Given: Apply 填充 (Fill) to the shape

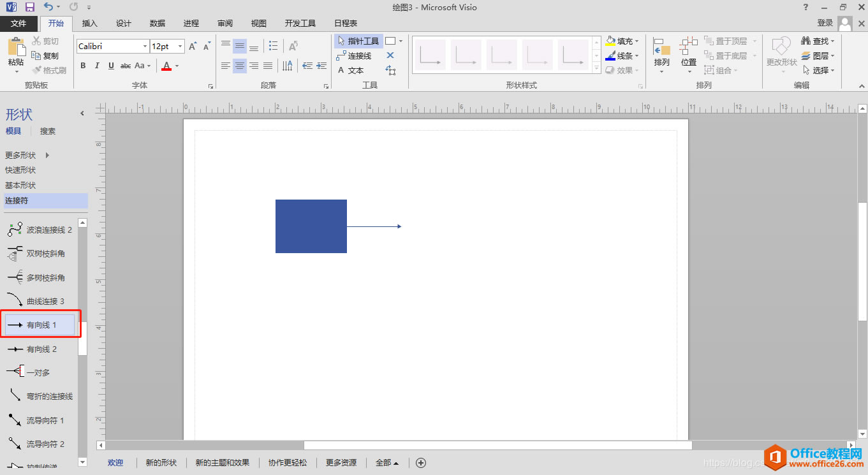Looking at the screenshot, I should [x=620, y=41].
